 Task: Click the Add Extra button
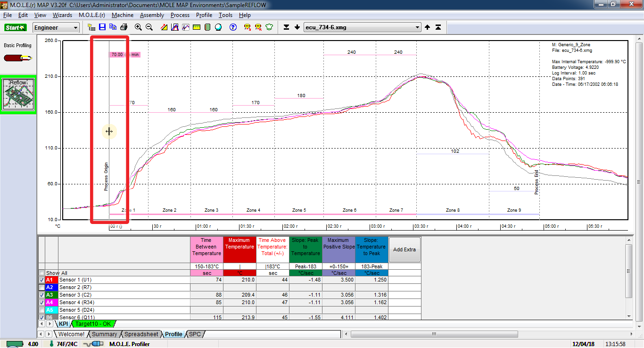click(405, 249)
